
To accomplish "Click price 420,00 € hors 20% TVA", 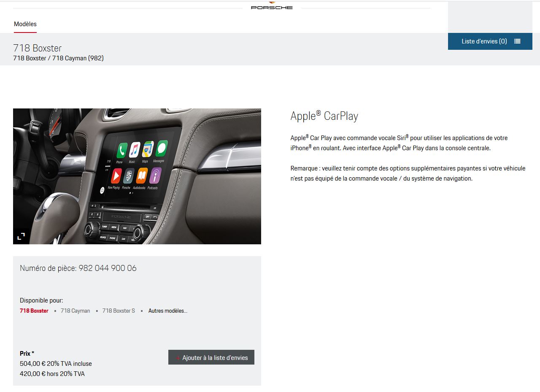I will pyautogui.click(x=52, y=374).
